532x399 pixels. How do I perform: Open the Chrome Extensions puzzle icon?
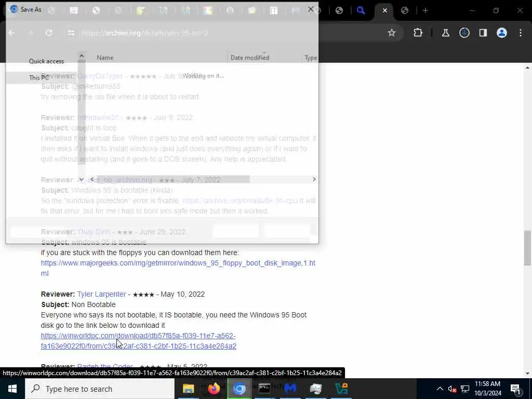418,33
